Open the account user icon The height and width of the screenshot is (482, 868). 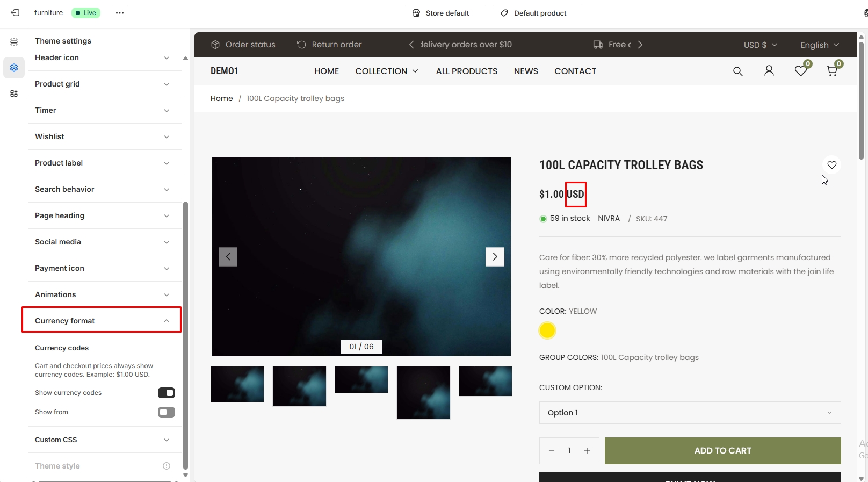coord(769,71)
